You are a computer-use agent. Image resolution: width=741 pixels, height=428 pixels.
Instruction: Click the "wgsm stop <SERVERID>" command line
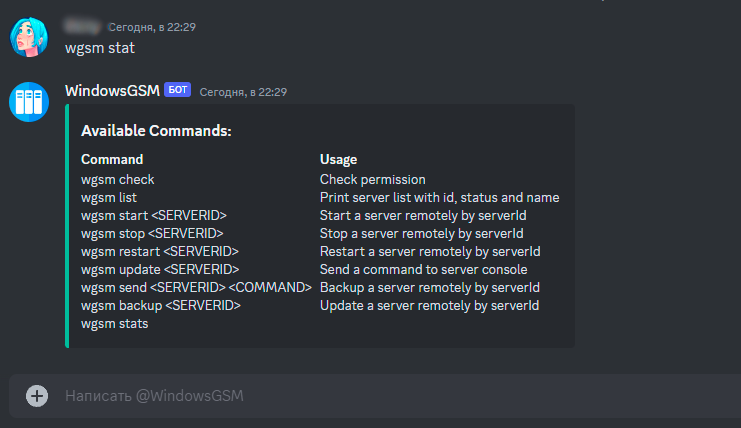(152, 234)
